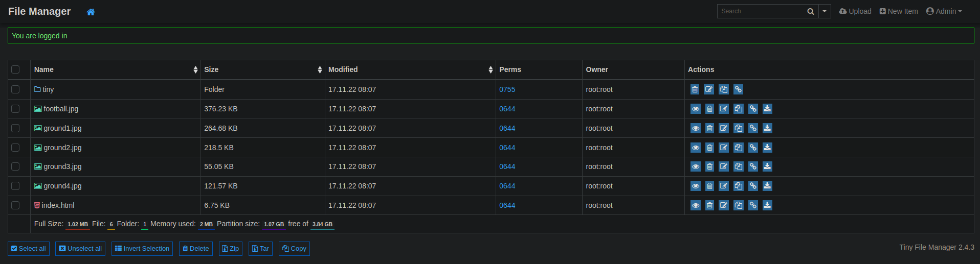Image resolution: width=980 pixels, height=264 pixels.
Task: Copy ground3.jpg using its copy icon
Action: tap(738, 166)
